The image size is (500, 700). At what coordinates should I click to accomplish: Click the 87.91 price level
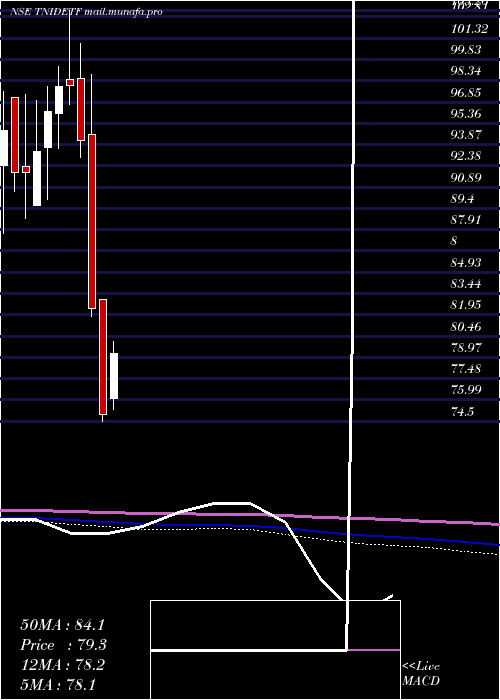click(466, 220)
